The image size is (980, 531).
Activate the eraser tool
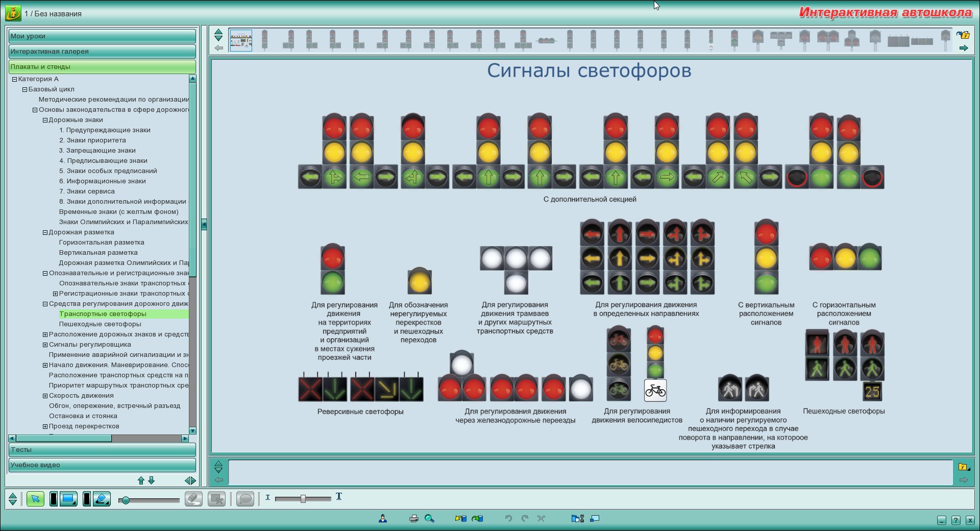(x=193, y=499)
